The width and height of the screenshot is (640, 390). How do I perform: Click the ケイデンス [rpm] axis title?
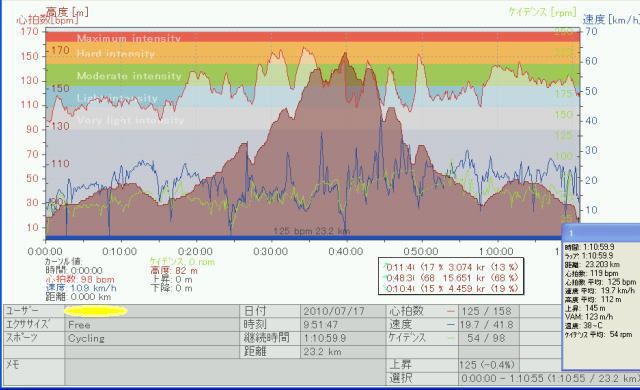click(x=542, y=12)
